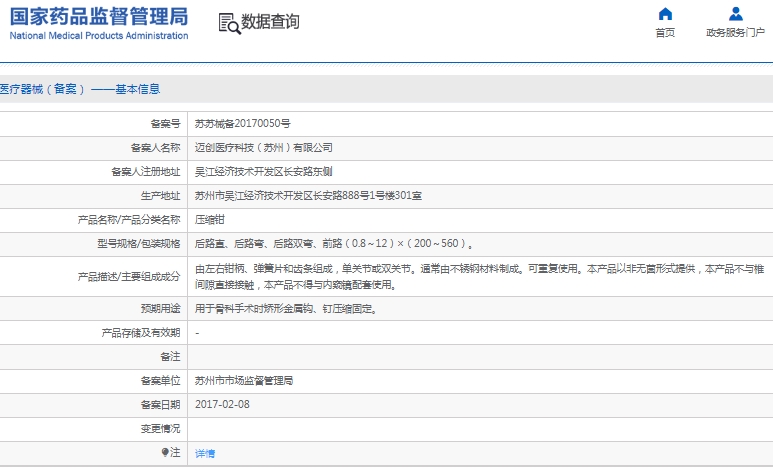Go to 首页 link text

[665, 33]
